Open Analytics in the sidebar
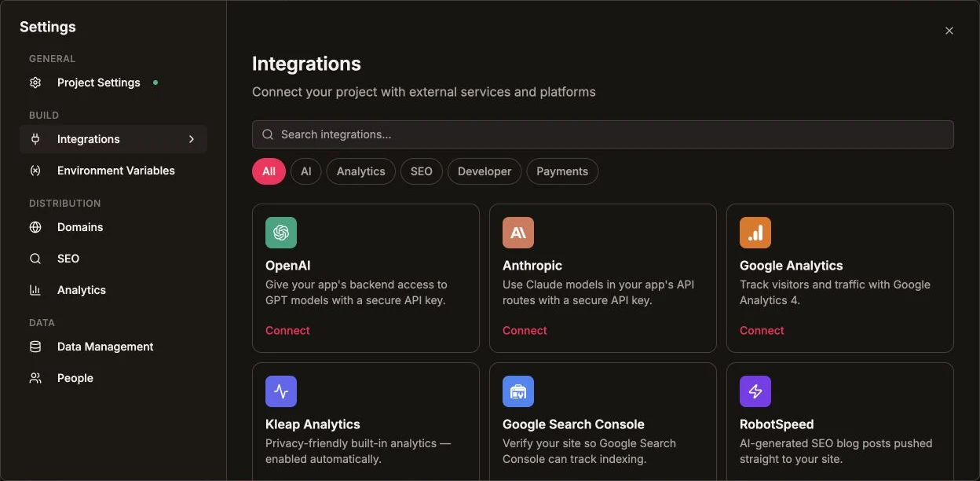This screenshot has width=980, height=481. click(x=113, y=290)
